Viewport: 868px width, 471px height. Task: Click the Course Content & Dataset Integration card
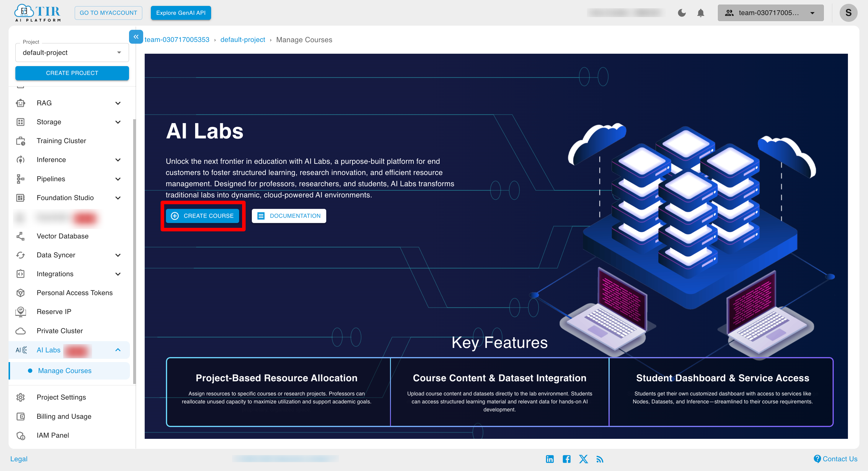(499, 392)
